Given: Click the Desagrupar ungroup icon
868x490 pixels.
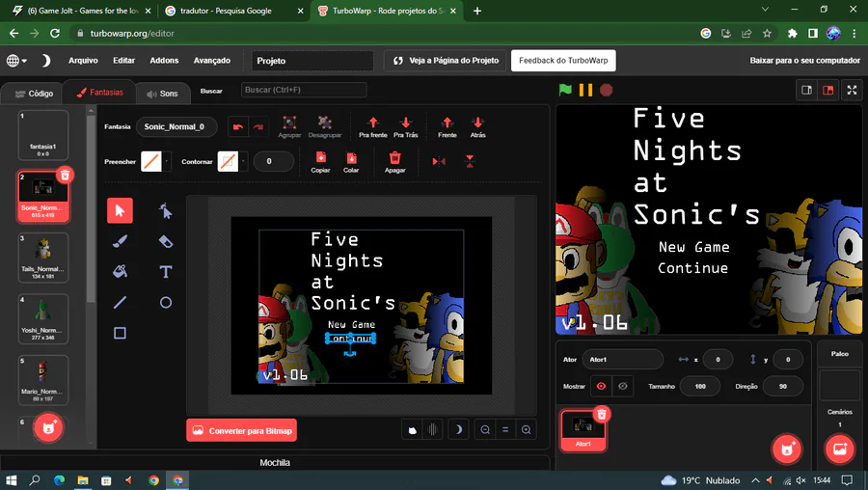Looking at the screenshot, I should click(324, 126).
